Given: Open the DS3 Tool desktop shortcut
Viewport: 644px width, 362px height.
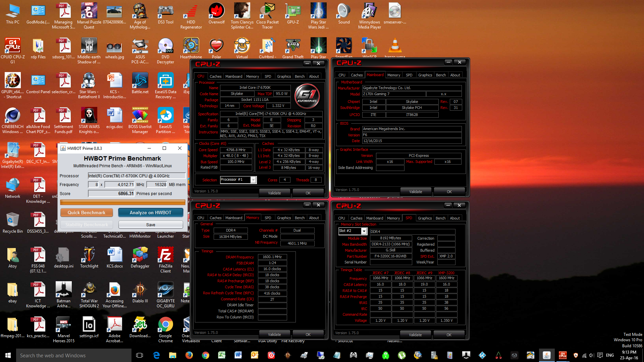Looking at the screenshot, I should pos(165,14).
